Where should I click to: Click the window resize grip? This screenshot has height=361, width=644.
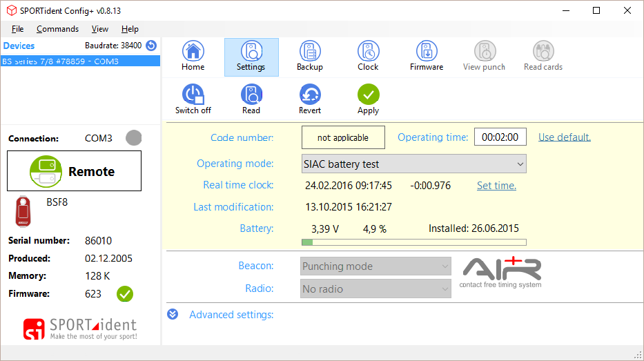[x=638, y=355]
